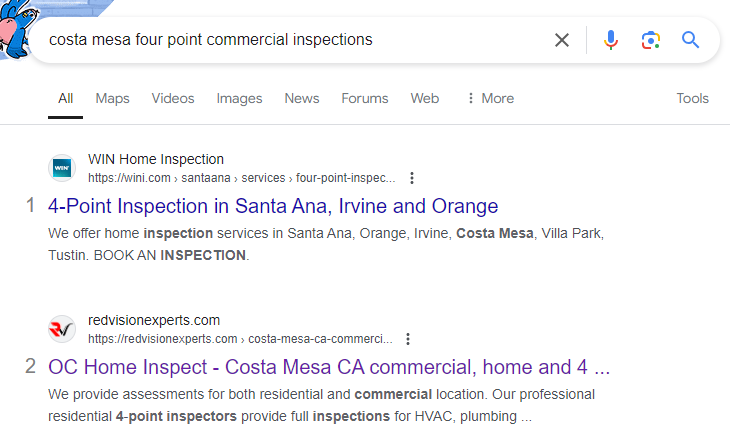
Task: Click the redvisionexperts site favicon
Action: (x=62, y=329)
